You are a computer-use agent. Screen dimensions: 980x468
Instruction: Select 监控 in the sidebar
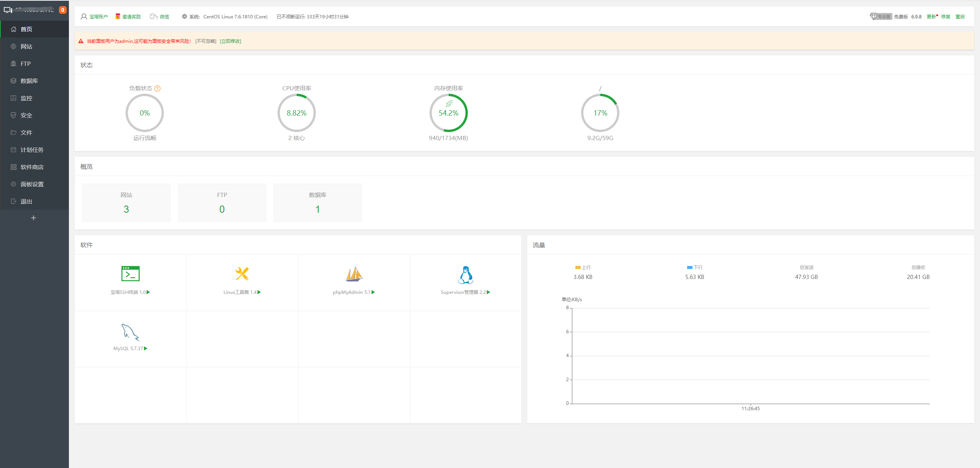[x=34, y=98]
